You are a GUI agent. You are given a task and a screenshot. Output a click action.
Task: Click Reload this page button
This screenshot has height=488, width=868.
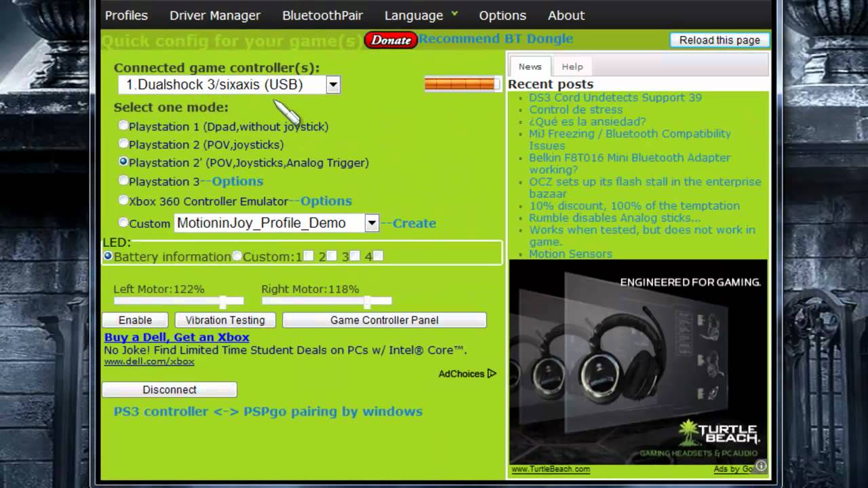pyautogui.click(x=719, y=40)
